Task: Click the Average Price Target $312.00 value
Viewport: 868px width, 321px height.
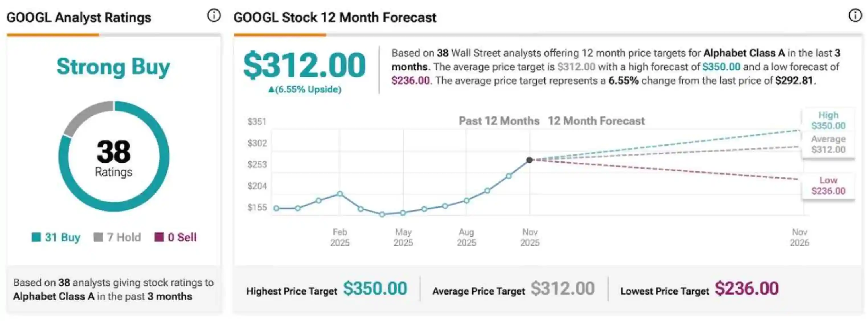Action: [562, 289]
